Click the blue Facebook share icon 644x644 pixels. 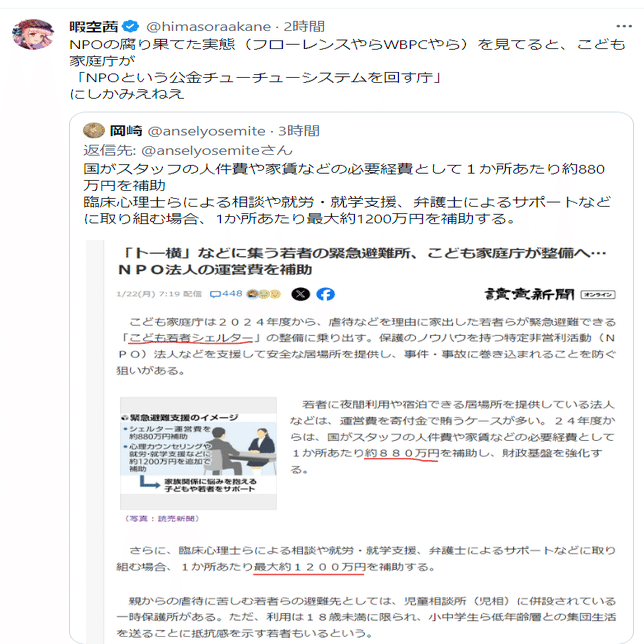point(326,294)
